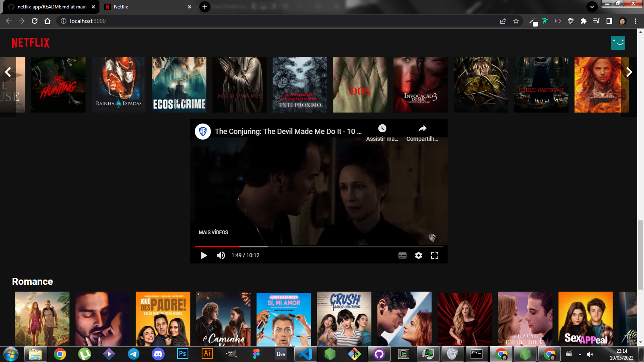Mute the video volume speaker icon

221,255
